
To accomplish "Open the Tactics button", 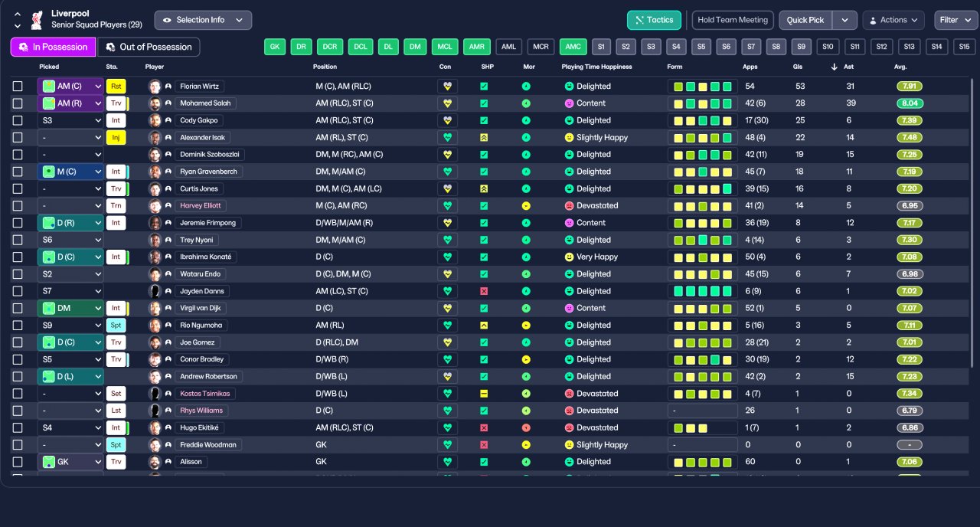I will pos(654,20).
